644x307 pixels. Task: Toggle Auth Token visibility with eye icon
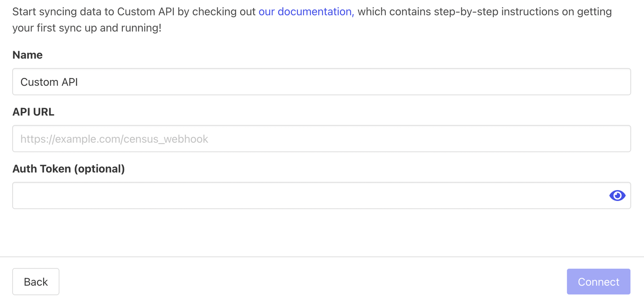tap(617, 196)
